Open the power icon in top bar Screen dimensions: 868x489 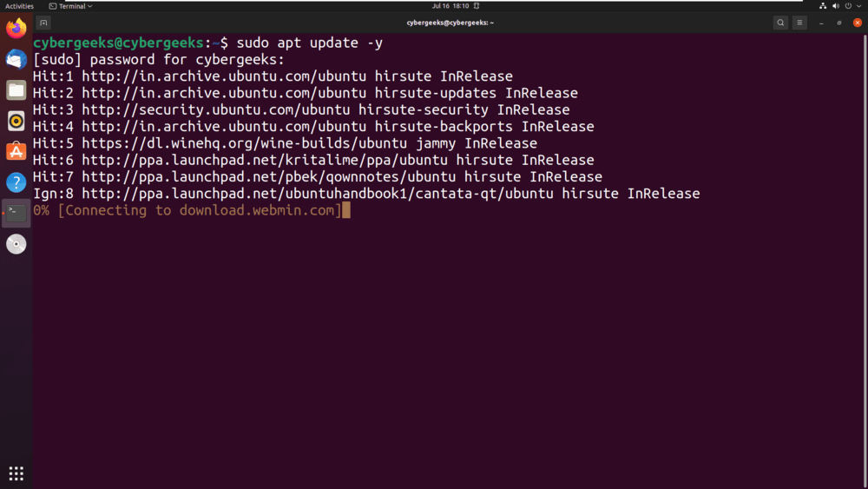848,6
